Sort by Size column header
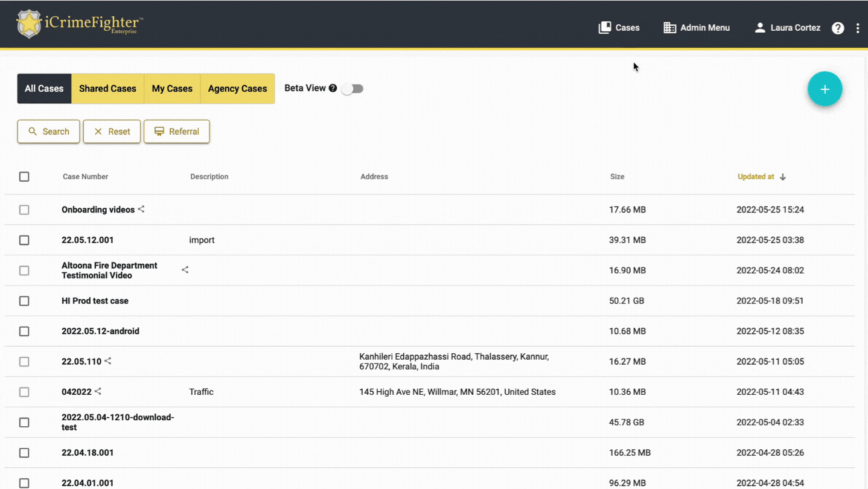Screen dimensions: 868x489 coord(617,177)
